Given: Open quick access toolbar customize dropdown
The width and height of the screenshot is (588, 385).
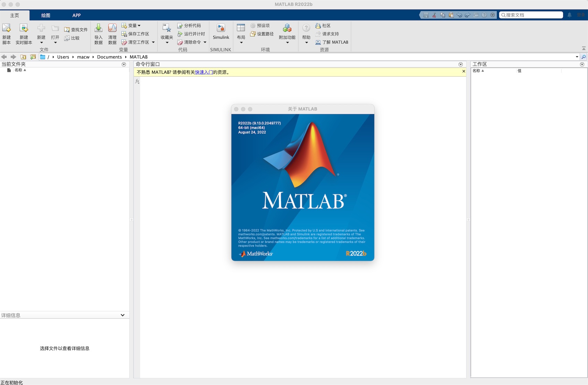Looking at the screenshot, I should pos(493,15).
